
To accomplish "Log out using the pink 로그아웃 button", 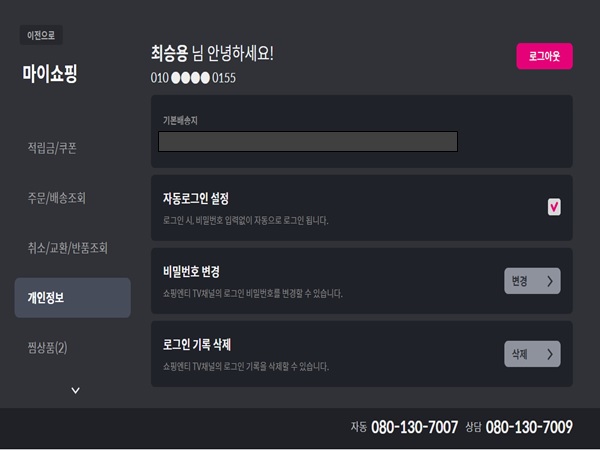I will pyautogui.click(x=544, y=56).
